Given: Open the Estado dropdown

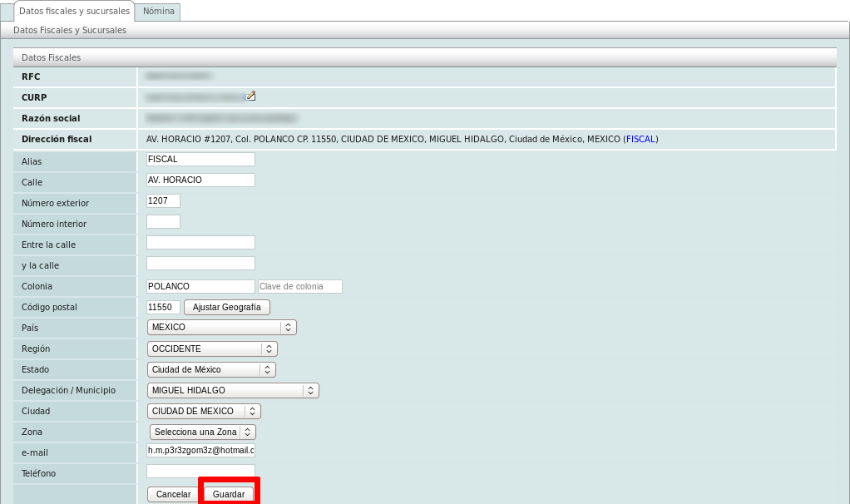Looking at the screenshot, I should [211, 369].
